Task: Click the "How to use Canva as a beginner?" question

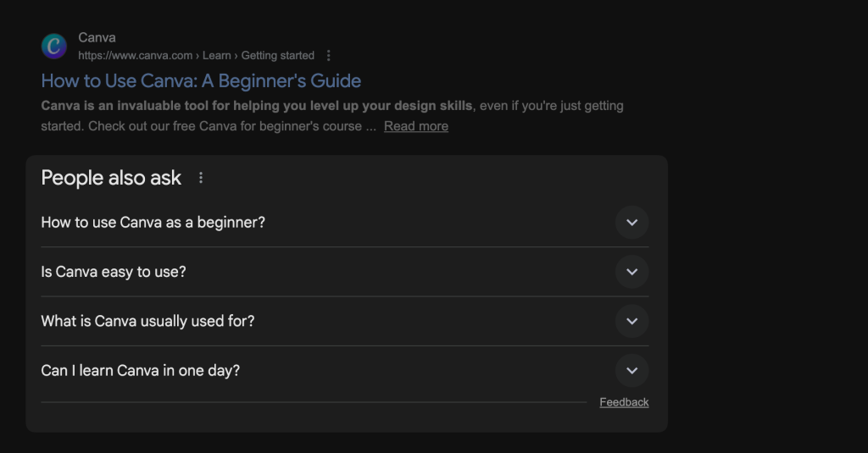Action: tap(153, 223)
